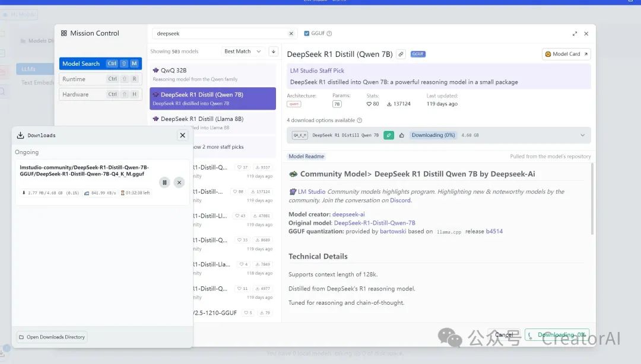Click the Cancel button

click(504, 334)
